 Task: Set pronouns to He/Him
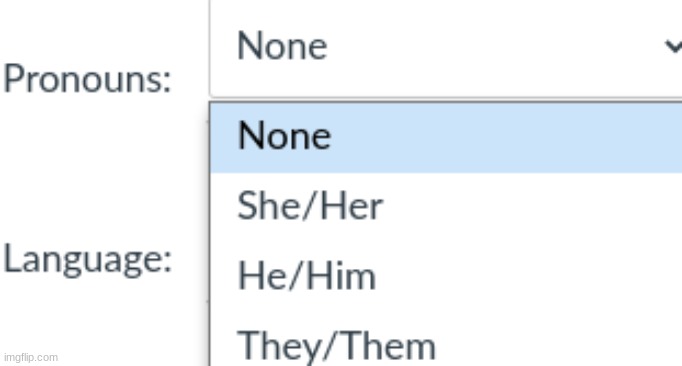coord(446,276)
